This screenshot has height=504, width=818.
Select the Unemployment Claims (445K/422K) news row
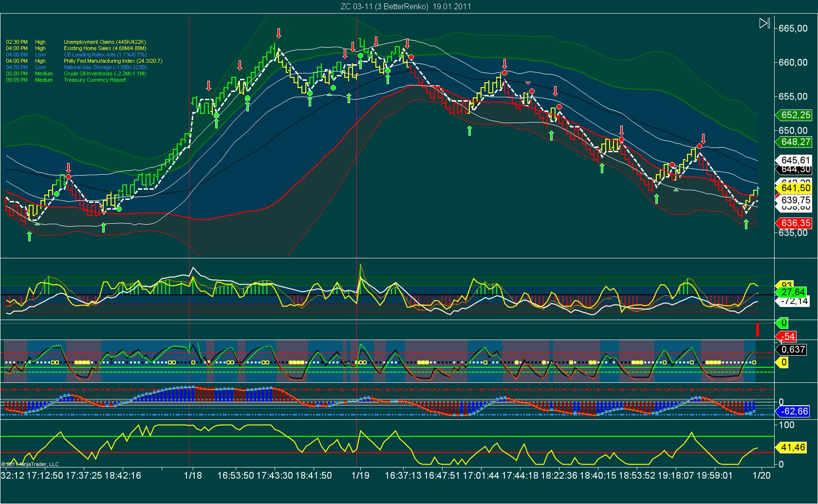coord(76,42)
